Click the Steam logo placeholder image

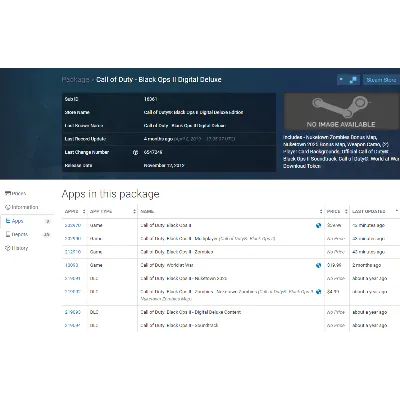click(341, 111)
